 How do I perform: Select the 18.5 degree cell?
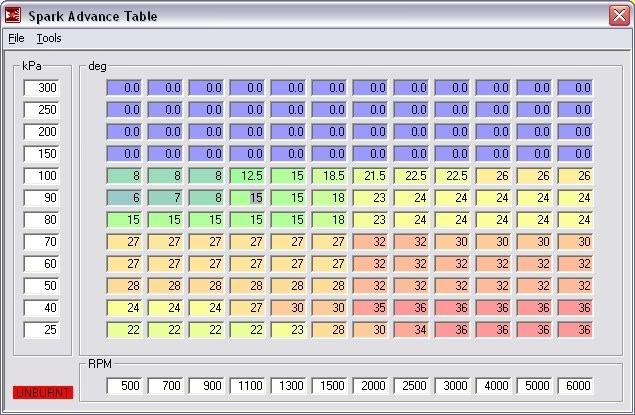coord(329,176)
